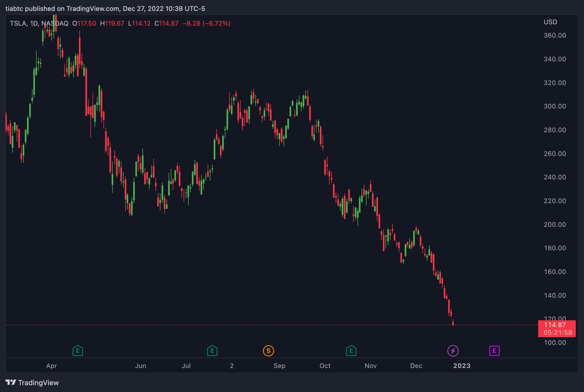Image resolution: width=584 pixels, height=392 pixels.
Task: Click the purple lightning bolt event marker
Action: (453, 350)
